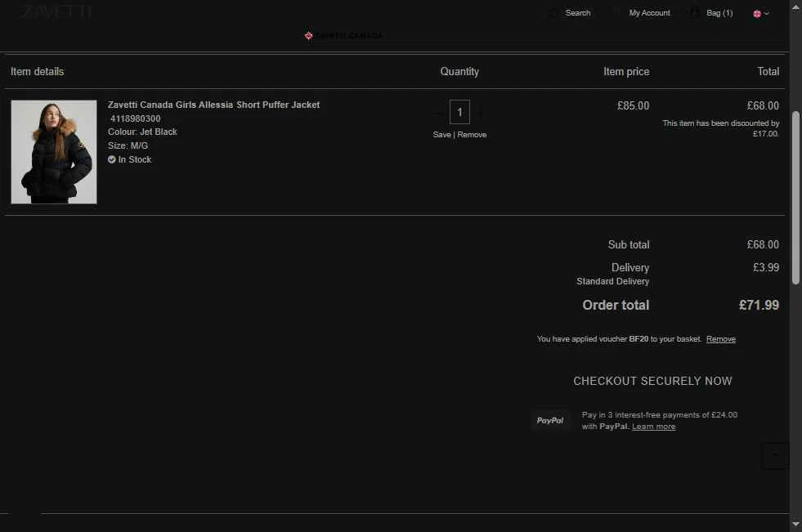802x532 pixels.
Task: Click the Zavetti logo in the header
Action: coord(56,12)
